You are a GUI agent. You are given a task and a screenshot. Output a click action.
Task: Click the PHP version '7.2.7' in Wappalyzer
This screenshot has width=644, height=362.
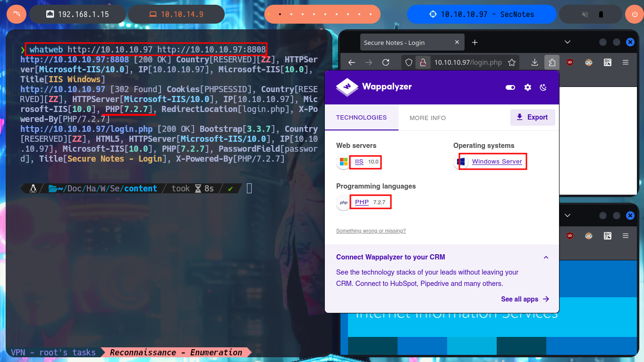click(x=379, y=202)
